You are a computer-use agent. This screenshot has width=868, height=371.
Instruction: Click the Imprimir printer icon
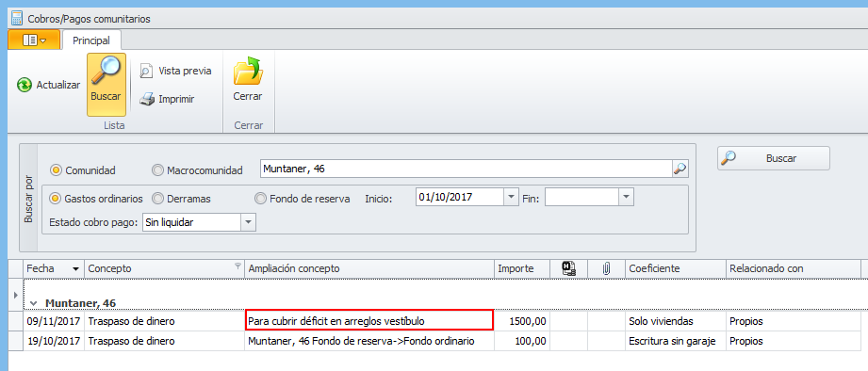click(146, 99)
